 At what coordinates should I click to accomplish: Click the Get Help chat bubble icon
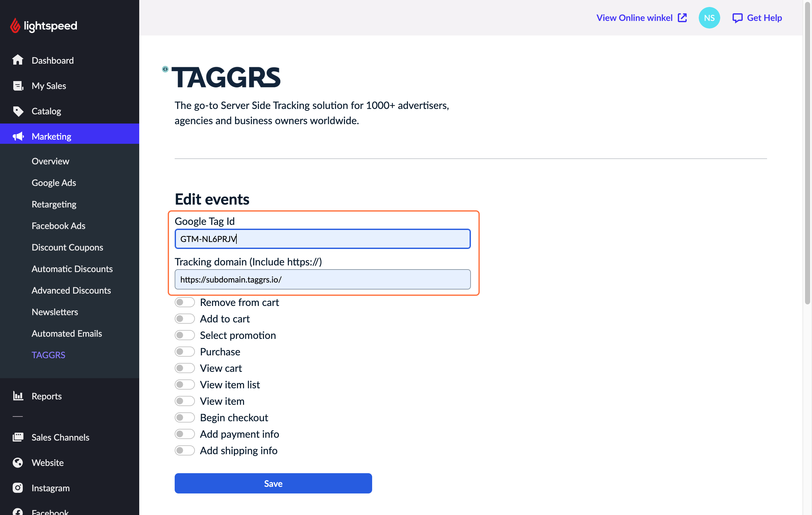pos(737,18)
